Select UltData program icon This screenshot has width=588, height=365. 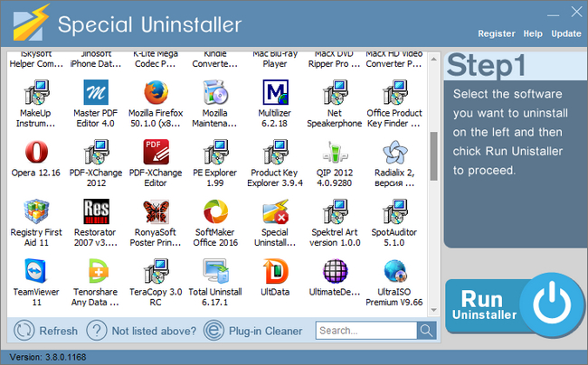(x=275, y=271)
